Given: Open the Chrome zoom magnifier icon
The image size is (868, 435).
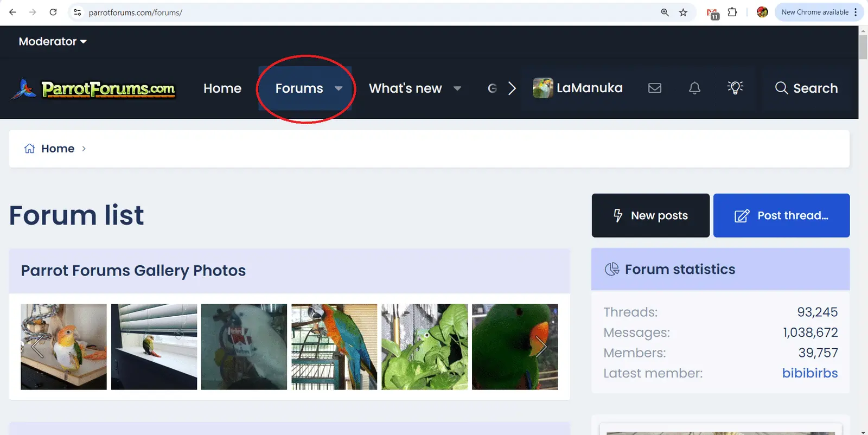Looking at the screenshot, I should coord(665,12).
